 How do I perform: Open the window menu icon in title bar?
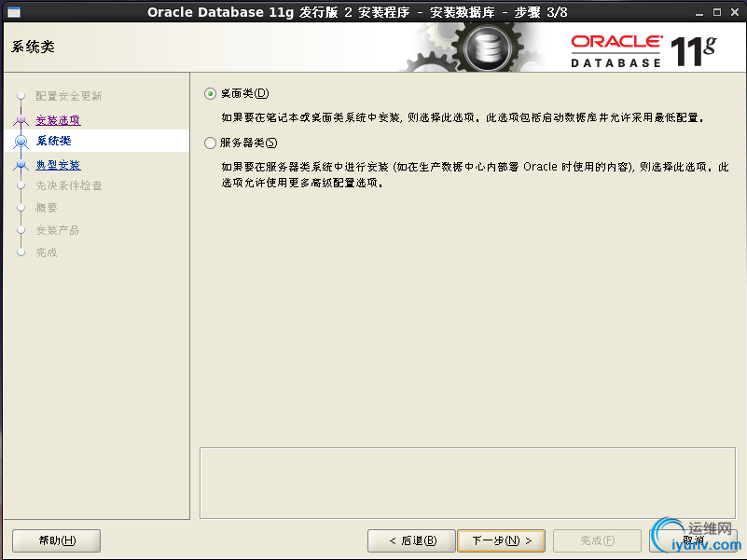[14, 12]
